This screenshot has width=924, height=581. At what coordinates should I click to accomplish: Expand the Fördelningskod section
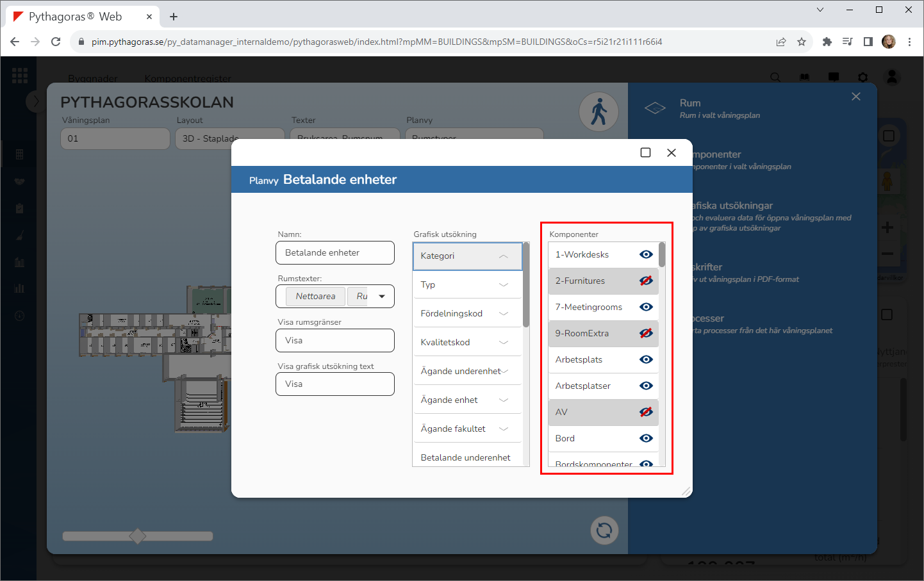[503, 314]
